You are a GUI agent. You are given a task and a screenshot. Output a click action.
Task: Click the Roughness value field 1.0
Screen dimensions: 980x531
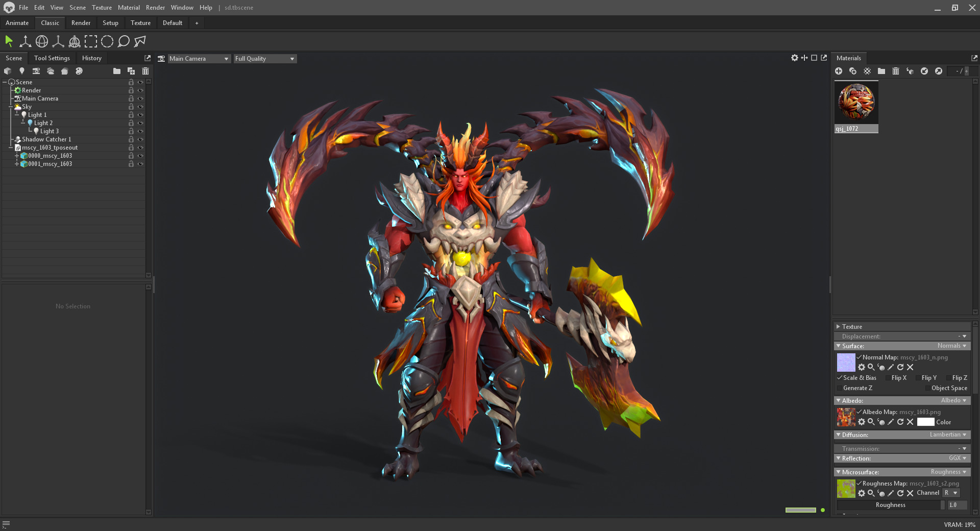(x=957, y=505)
